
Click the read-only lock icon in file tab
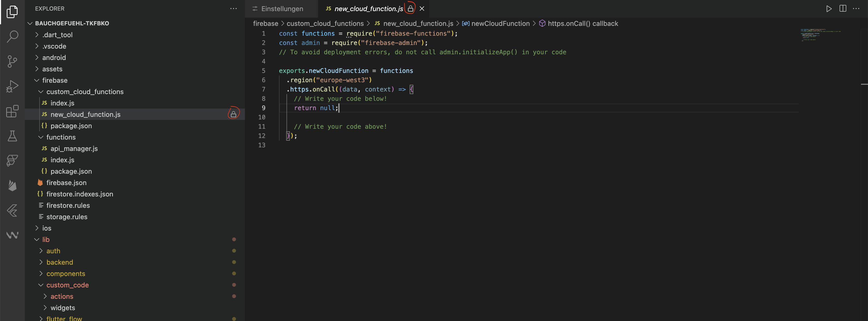(x=410, y=9)
